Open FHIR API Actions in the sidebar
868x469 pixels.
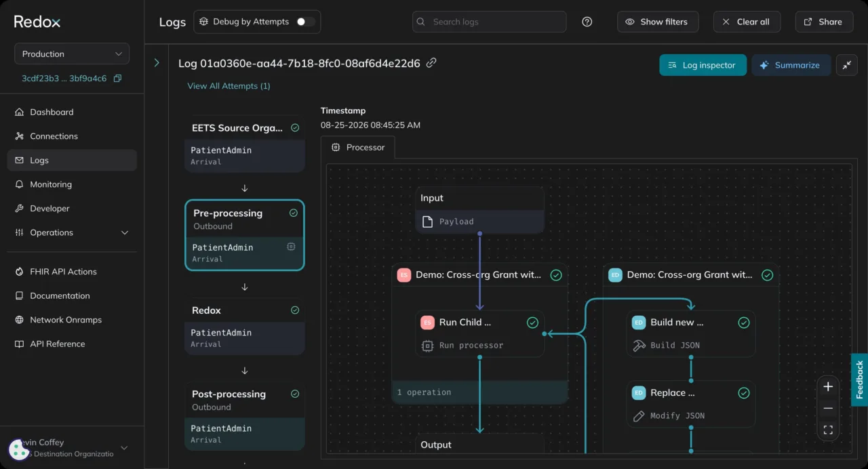(72, 272)
